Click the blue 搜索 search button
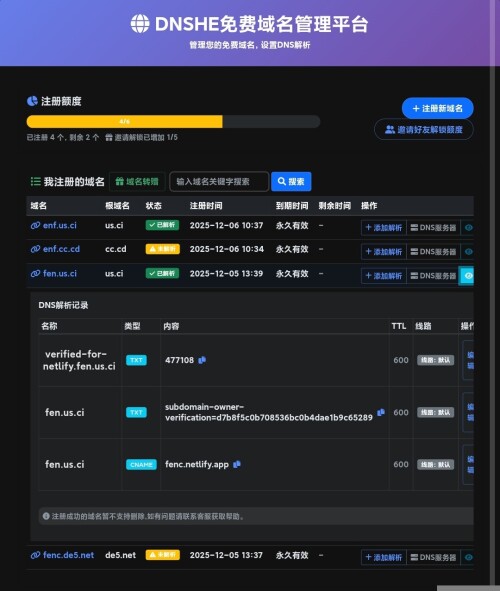This screenshot has width=500, height=591. [291, 182]
